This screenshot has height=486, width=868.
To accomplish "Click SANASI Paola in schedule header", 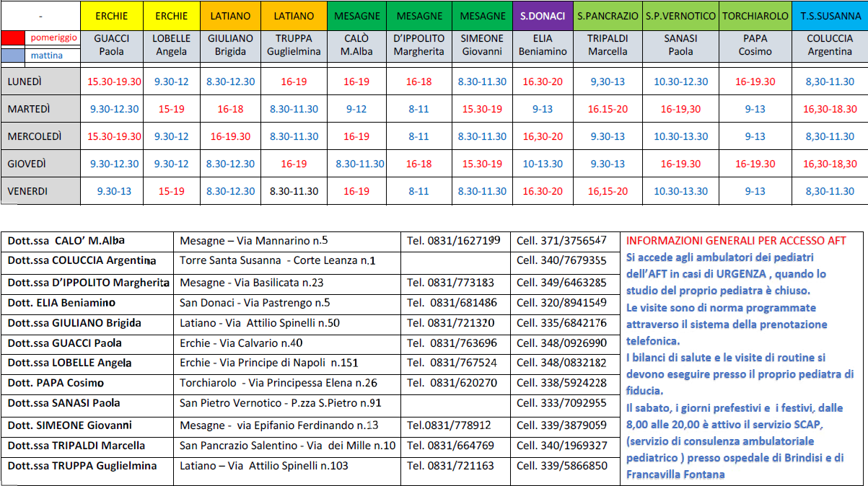I will [x=680, y=45].
